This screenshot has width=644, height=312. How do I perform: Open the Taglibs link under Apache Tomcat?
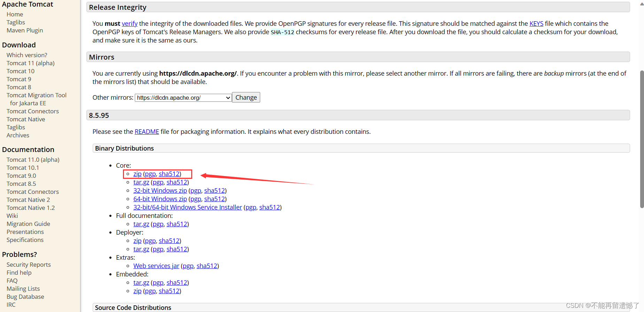point(16,22)
